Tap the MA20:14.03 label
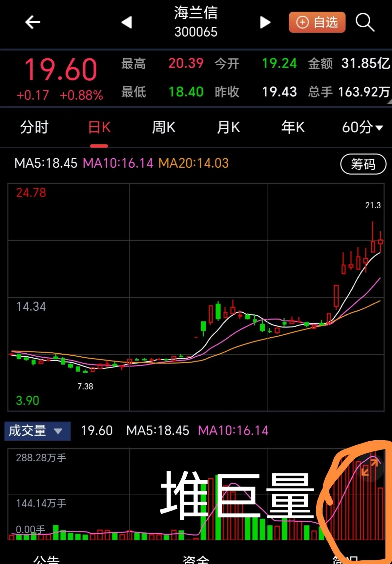Viewport: 392px width, 564px height. (194, 163)
